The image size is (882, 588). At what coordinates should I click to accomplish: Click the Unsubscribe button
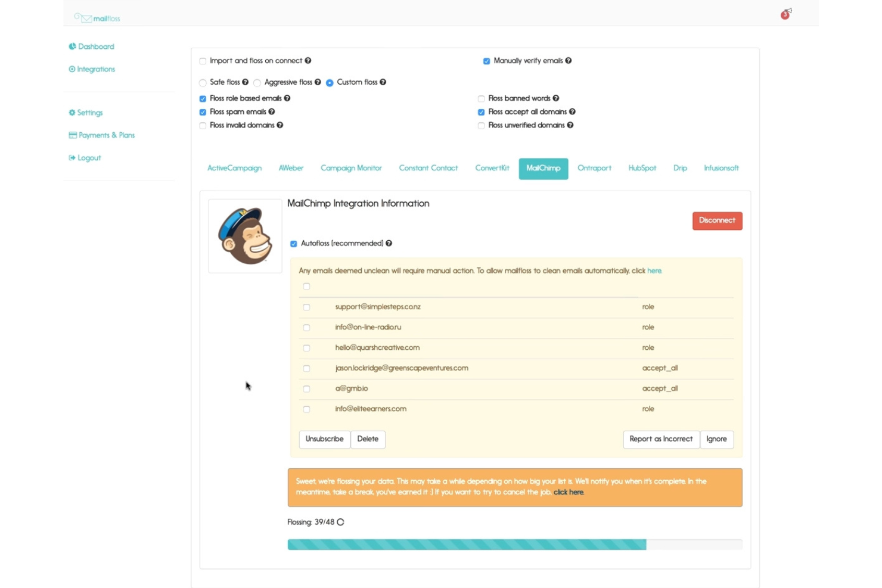[x=324, y=440]
